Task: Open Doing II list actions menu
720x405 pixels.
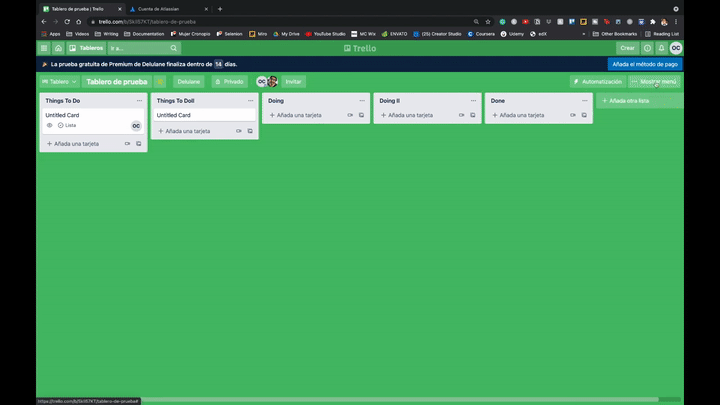Action: coord(473,101)
